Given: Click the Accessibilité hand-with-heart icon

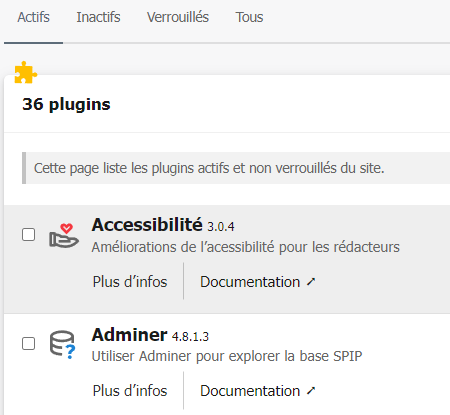Looking at the screenshot, I should pyautogui.click(x=64, y=235).
